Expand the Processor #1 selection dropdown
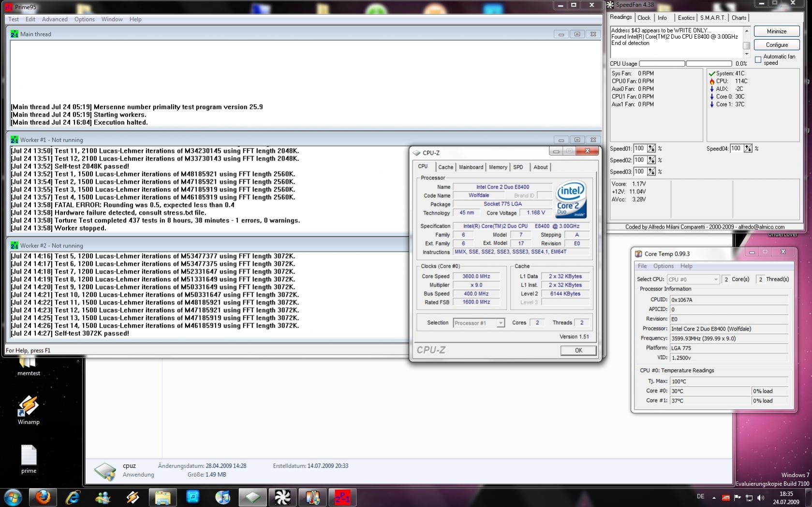Screen dimensions: 812x507 (501, 323)
